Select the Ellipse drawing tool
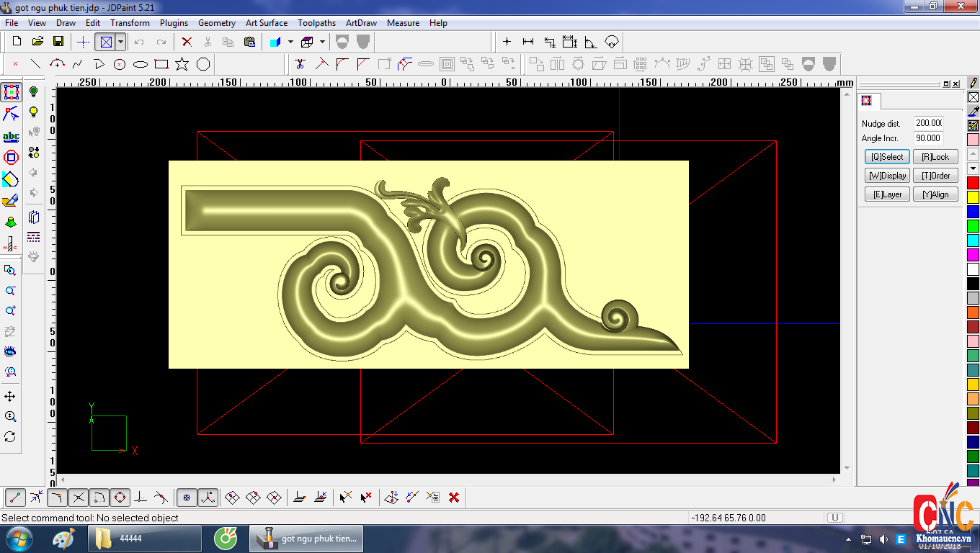This screenshot has height=553, width=980. [141, 64]
